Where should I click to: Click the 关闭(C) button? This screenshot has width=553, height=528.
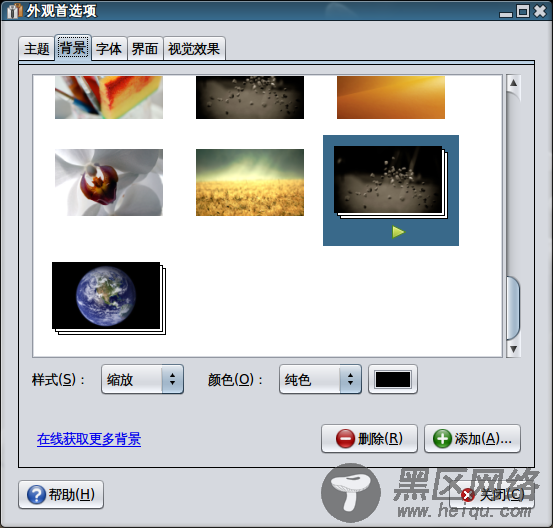point(492,494)
